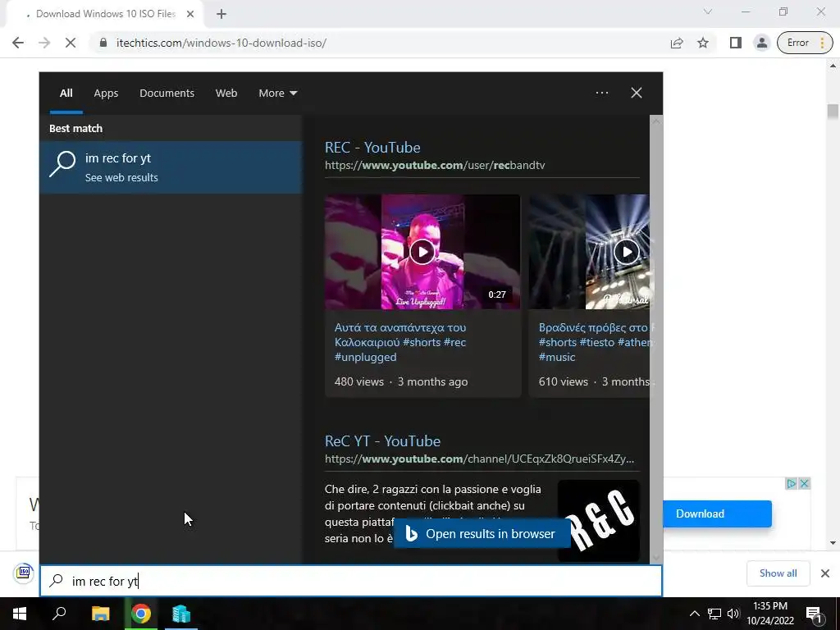Image resolution: width=840 pixels, height=630 pixels.
Task: Open the AdChoices triangle icon
Action: 792,484
